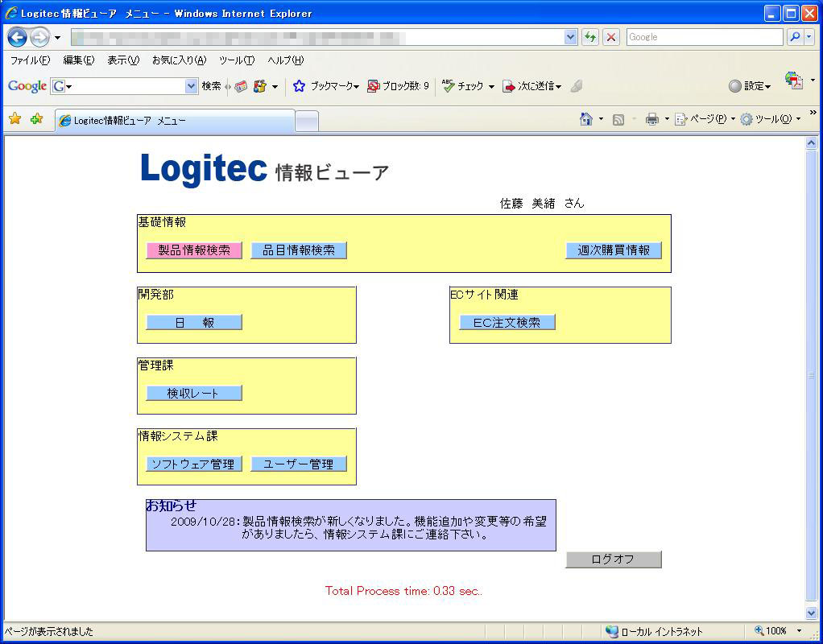Click the user name 佐藤 美緒 さん text
Screen dimensions: 823x644
542,204
